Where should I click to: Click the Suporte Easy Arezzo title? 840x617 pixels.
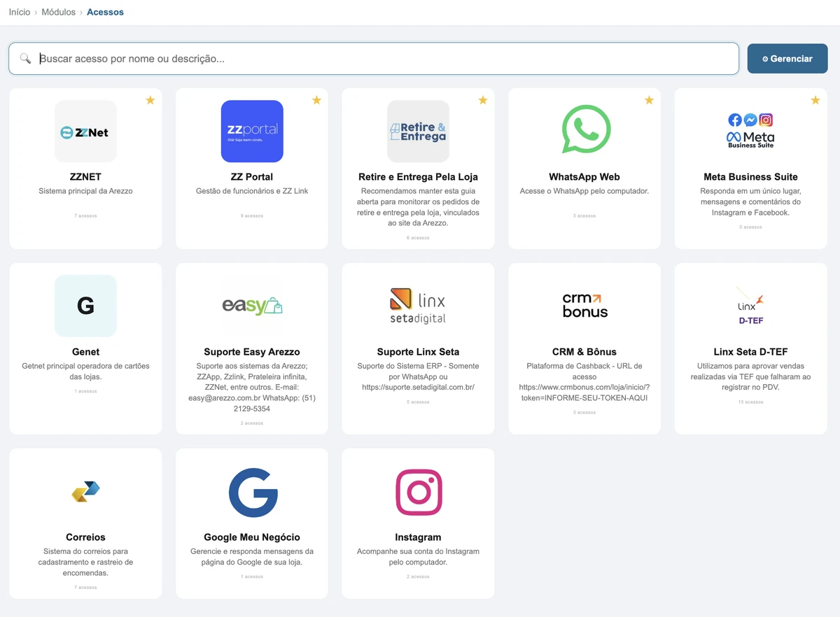coord(252,352)
